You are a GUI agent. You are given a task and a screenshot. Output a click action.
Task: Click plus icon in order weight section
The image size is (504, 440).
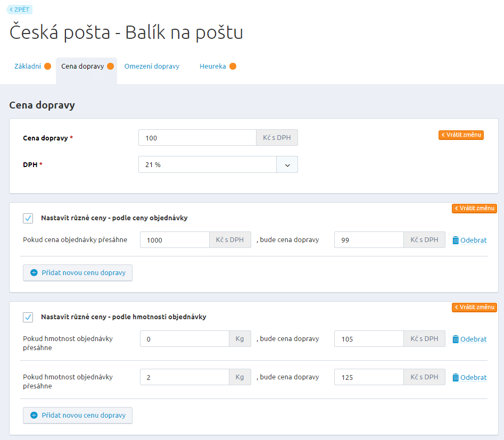pos(34,415)
